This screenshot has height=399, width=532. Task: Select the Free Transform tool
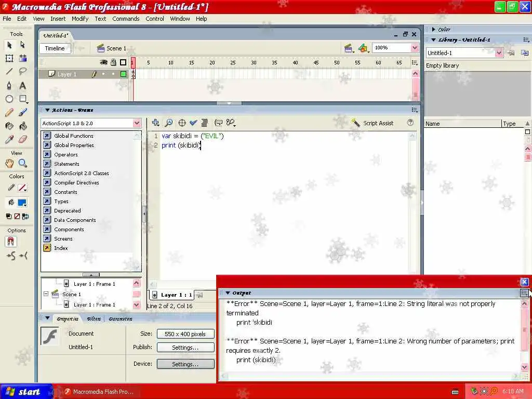coord(9,58)
